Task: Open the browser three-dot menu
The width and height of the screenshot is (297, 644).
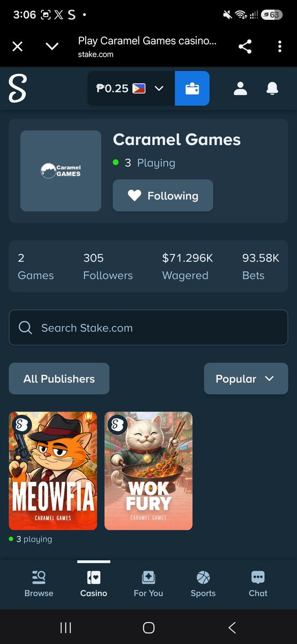Action: click(x=280, y=47)
